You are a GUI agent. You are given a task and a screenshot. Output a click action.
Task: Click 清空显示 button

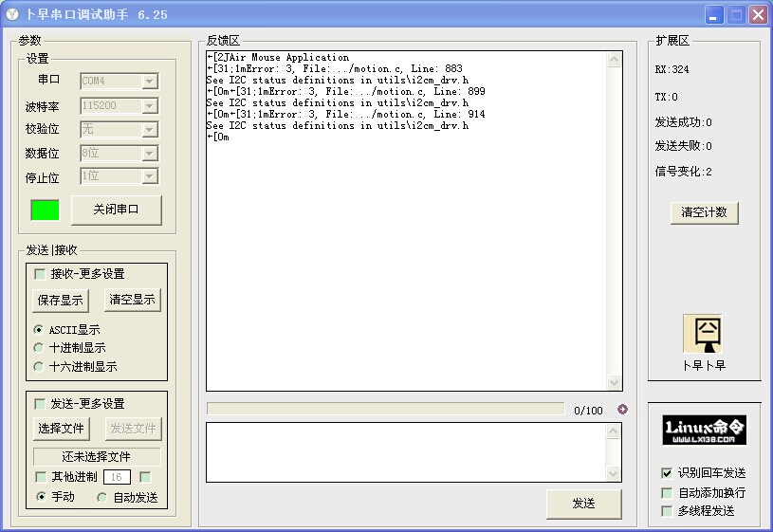point(132,300)
